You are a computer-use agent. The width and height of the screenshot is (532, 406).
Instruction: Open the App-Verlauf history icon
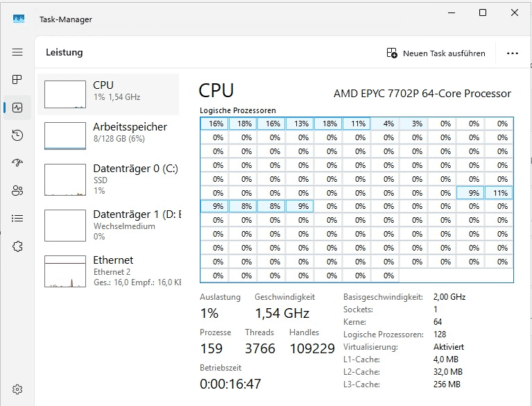(17, 135)
